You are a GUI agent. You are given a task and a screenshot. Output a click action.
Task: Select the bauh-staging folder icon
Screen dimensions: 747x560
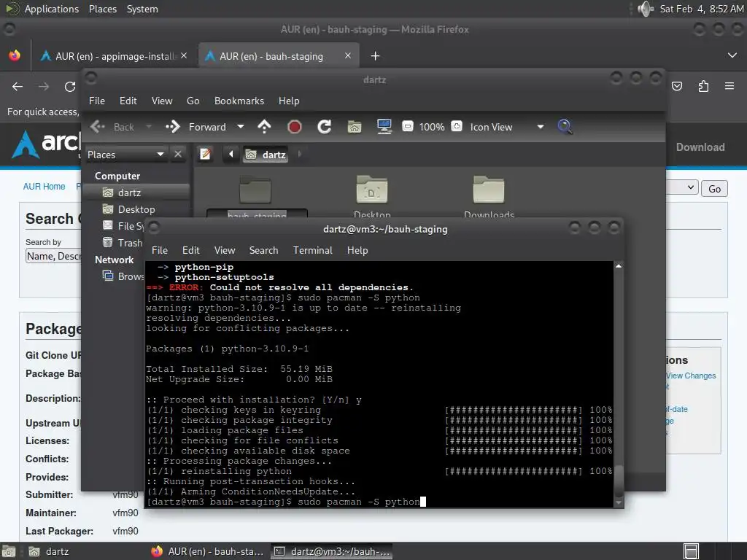[x=255, y=190]
